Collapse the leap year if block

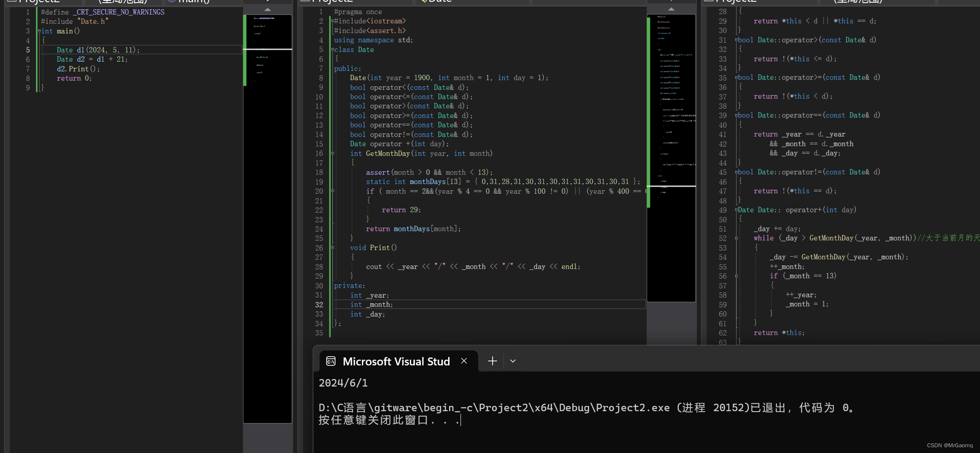pos(333,191)
